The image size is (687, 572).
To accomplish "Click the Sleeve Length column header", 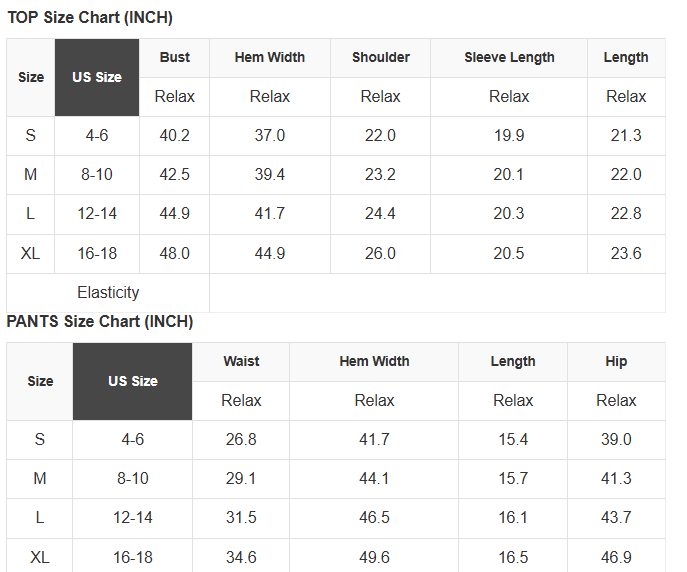I will tap(509, 57).
